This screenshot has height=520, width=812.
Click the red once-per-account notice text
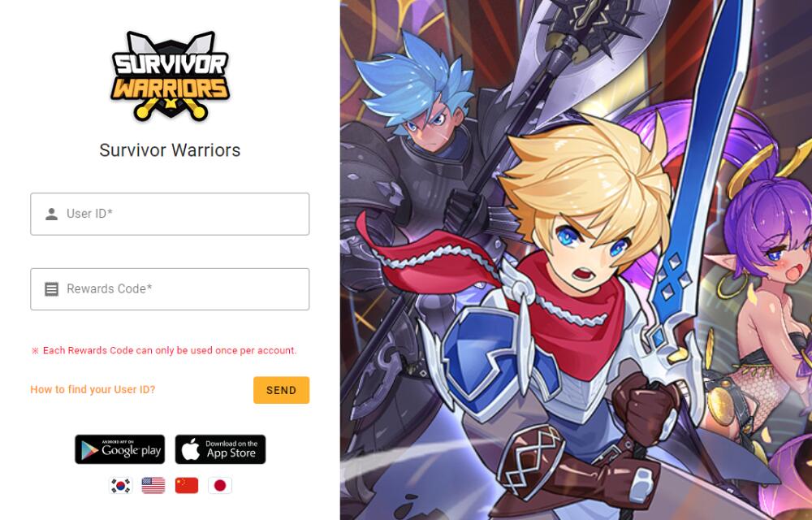tap(164, 351)
